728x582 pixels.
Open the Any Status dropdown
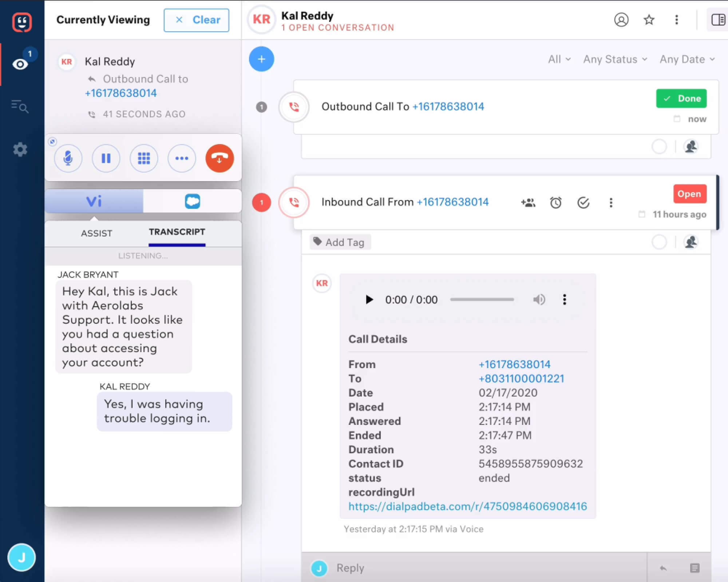point(615,59)
